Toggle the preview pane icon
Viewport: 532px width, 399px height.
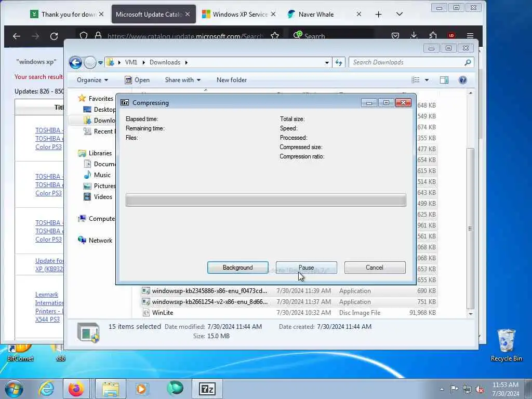pos(444,80)
